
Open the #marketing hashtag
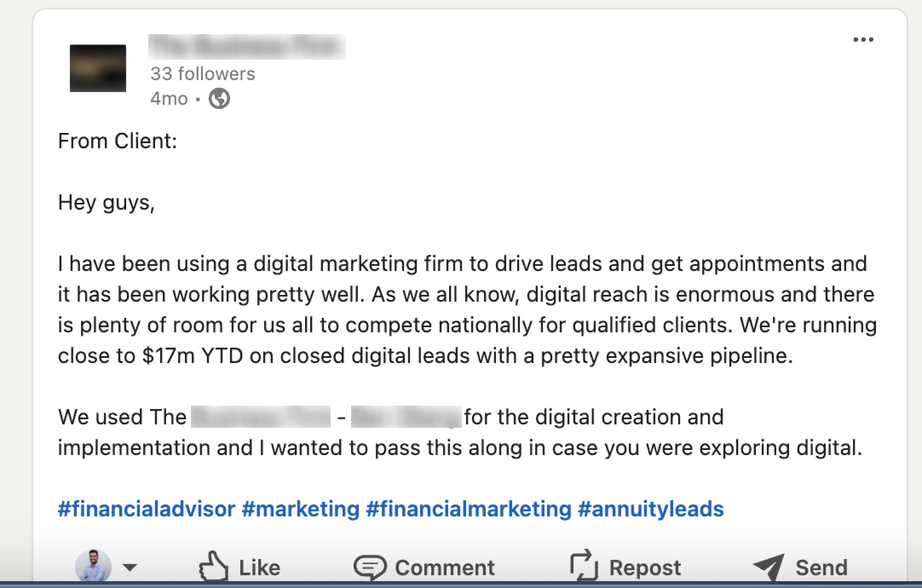(x=300, y=509)
